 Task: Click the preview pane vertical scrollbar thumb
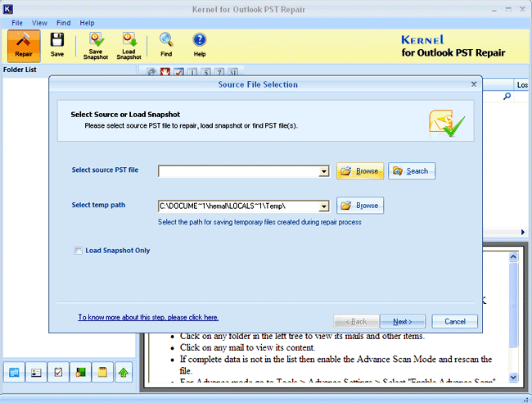pyautogui.click(x=513, y=304)
